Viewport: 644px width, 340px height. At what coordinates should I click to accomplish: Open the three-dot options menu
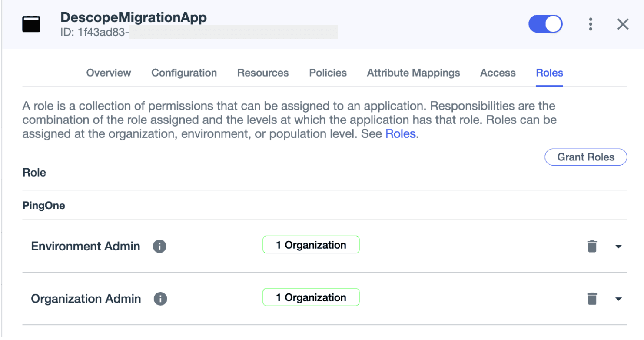click(x=591, y=24)
